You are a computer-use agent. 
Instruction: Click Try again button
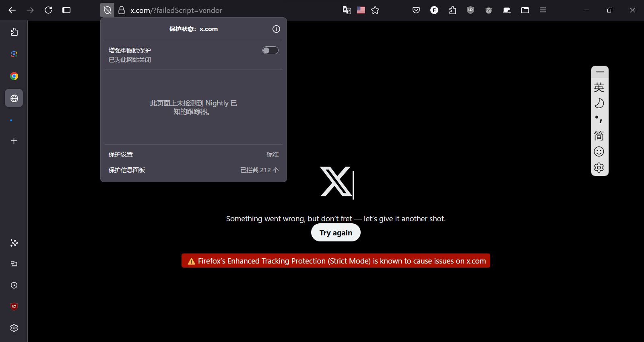point(336,233)
